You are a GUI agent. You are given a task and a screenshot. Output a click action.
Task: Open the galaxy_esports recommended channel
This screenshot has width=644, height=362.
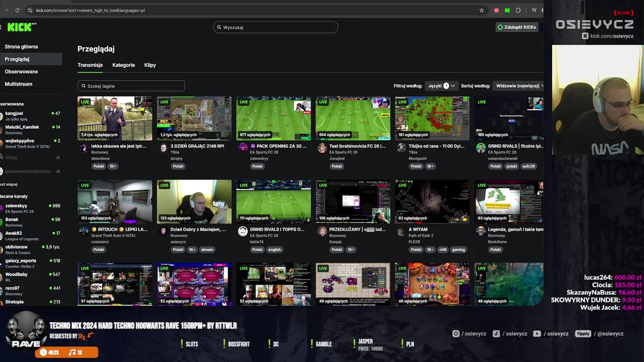coord(31,263)
